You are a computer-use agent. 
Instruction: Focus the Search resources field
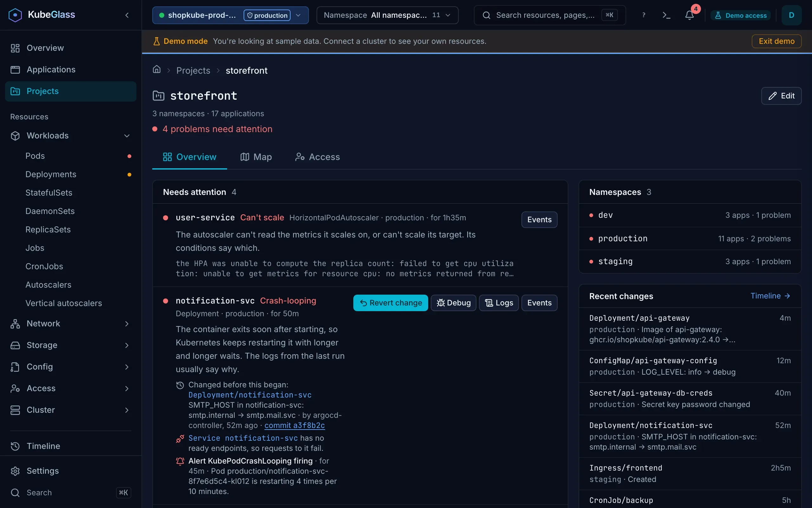(x=550, y=15)
